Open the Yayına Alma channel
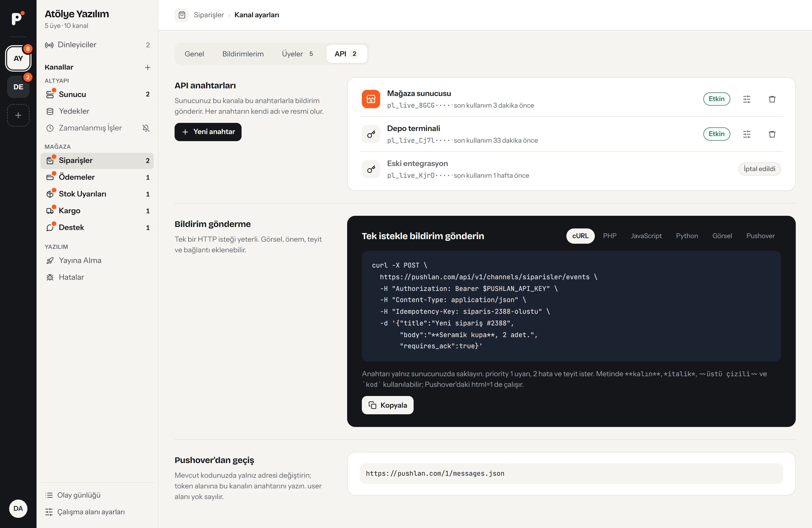The height and width of the screenshot is (528, 812). tap(97, 260)
